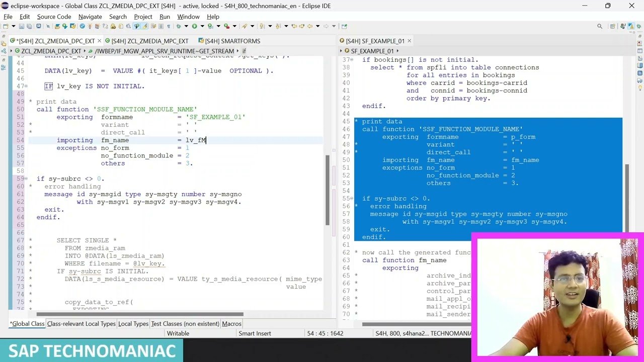Open the Navigate menu
Viewport: 644px width, 362px height.
[90, 17]
